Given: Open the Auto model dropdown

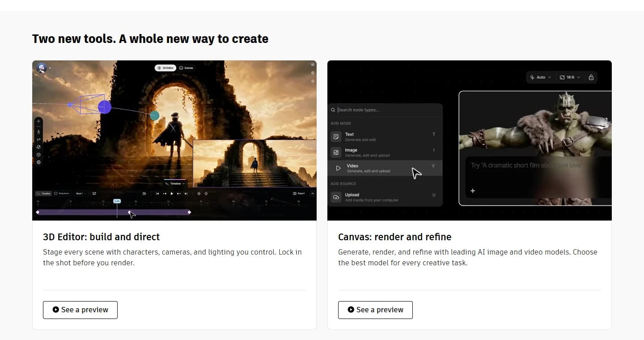Looking at the screenshot, I should pos(540,77).
